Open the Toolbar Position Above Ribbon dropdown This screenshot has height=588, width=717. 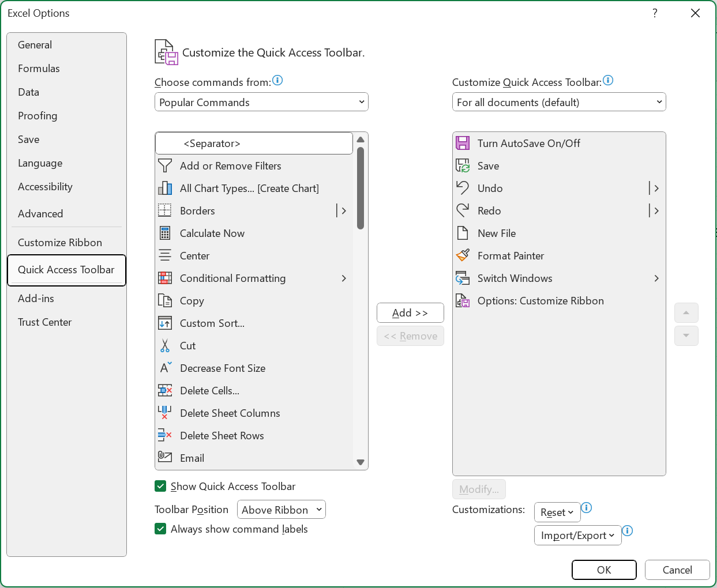281,510
